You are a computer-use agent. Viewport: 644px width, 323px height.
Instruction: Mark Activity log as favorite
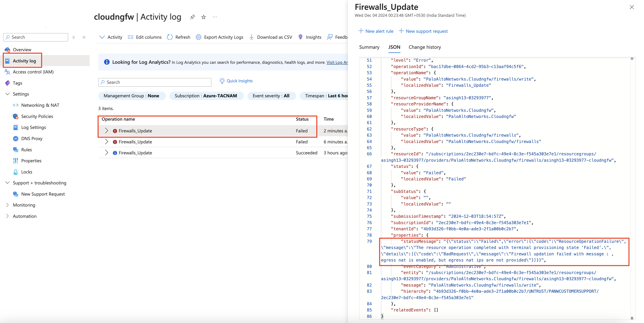[x=203, y=17]
